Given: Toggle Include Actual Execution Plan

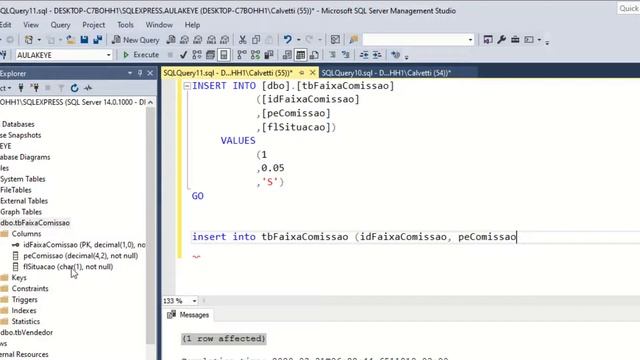Looking at the screenshot, I should pyautogui.click(x=242, y=55).
